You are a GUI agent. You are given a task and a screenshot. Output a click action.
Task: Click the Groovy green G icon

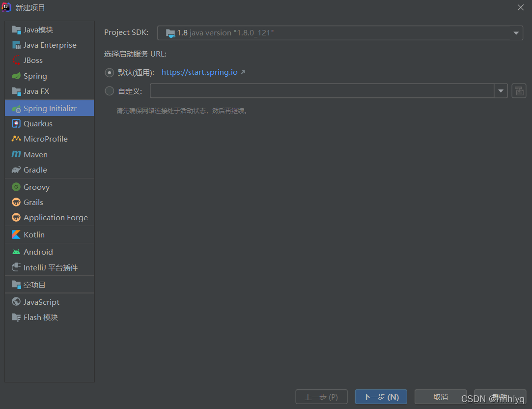coord(16,187)
